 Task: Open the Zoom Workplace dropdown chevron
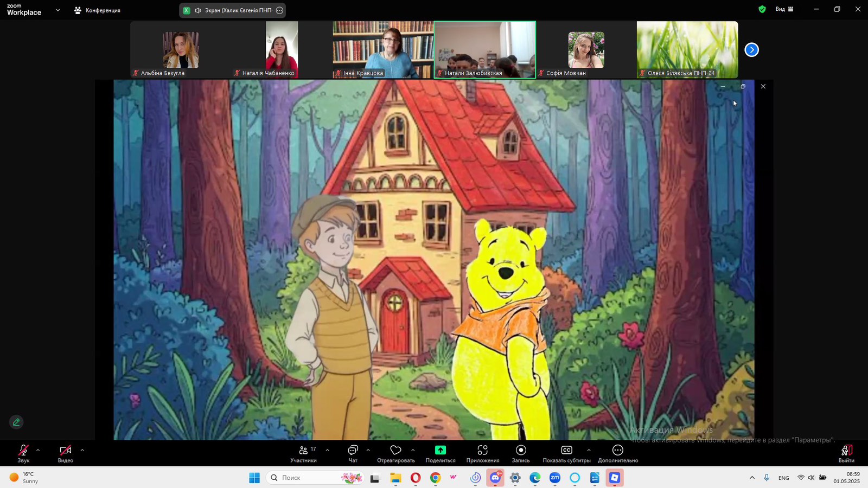click(x=58, y=10)
